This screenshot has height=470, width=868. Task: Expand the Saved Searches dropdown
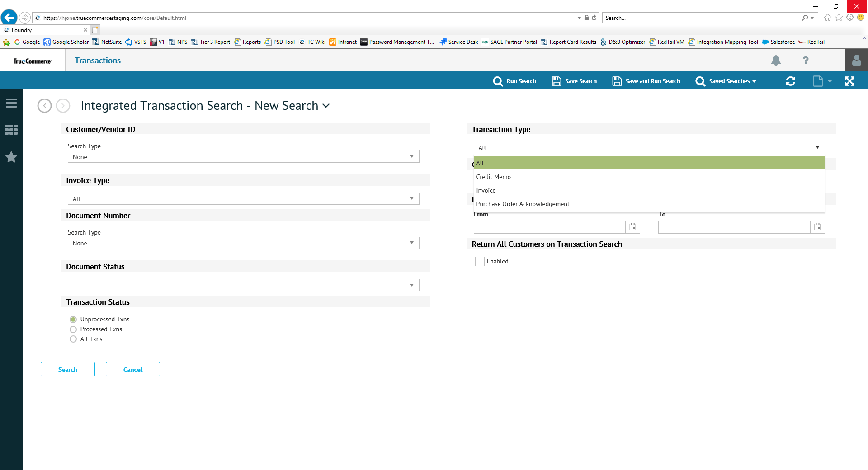point(726,81)
